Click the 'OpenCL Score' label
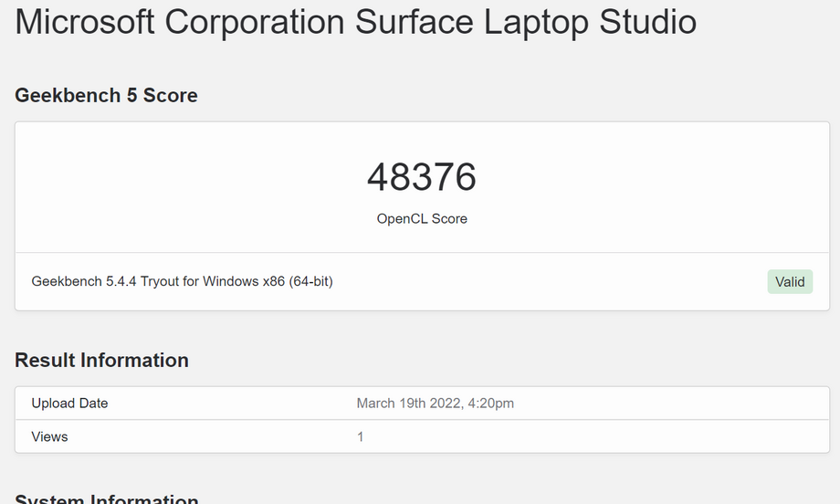 pyautogui.click(x=422, y=218)
